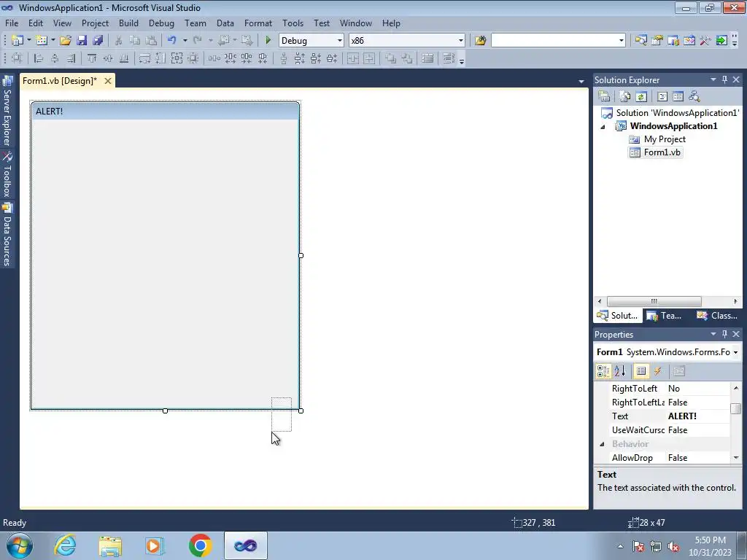747x560 pixels.
Task: Open Internet Explorer from the taskbar
Action: click(65, 545)
